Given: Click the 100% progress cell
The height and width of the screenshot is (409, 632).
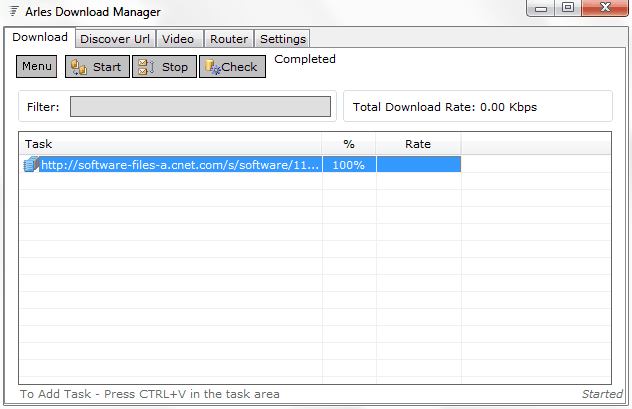Looking at the screenshot, I should 349,165.
